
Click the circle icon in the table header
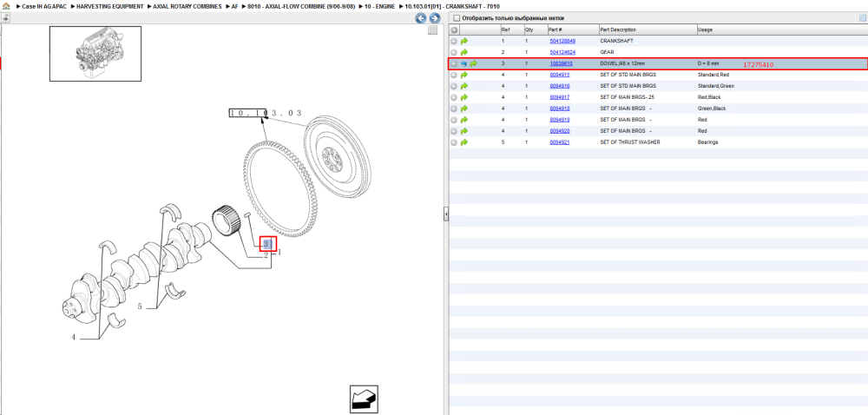click(x=454, y=30)
